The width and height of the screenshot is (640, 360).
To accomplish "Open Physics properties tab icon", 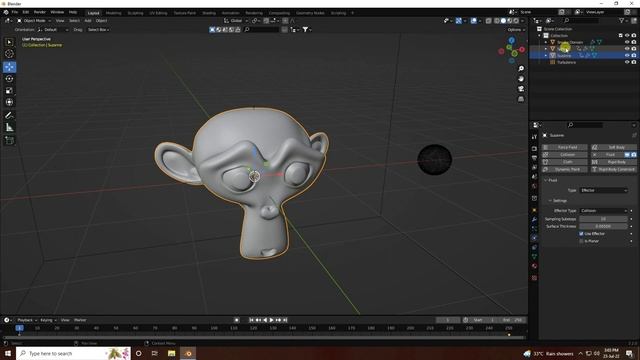I will click(x=534, y=238).
